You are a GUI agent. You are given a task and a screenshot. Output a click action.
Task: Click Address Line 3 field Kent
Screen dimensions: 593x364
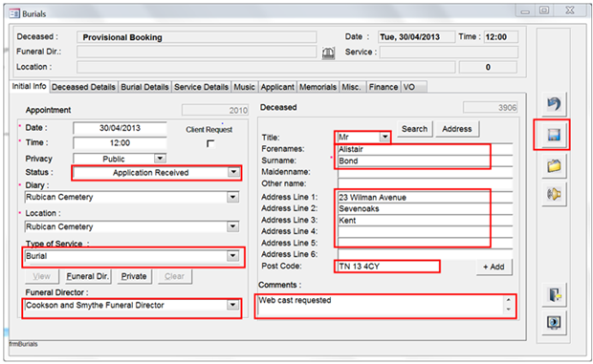point(425,220)
